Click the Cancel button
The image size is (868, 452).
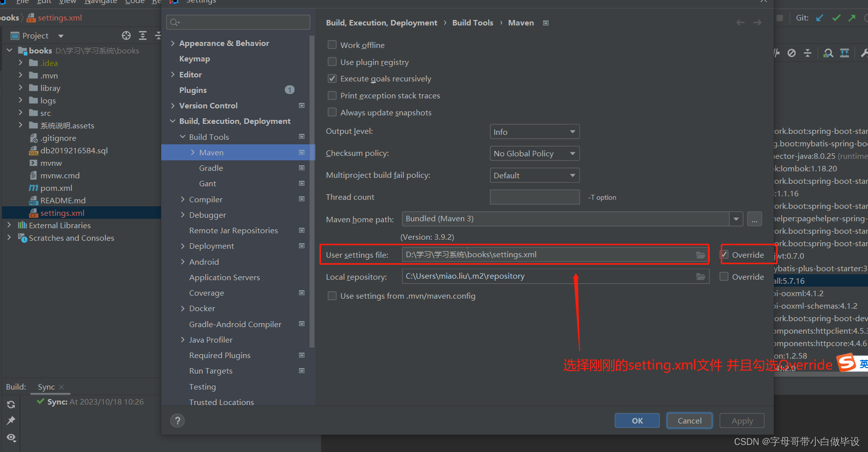pyautogui.click(x=690, y=421)
